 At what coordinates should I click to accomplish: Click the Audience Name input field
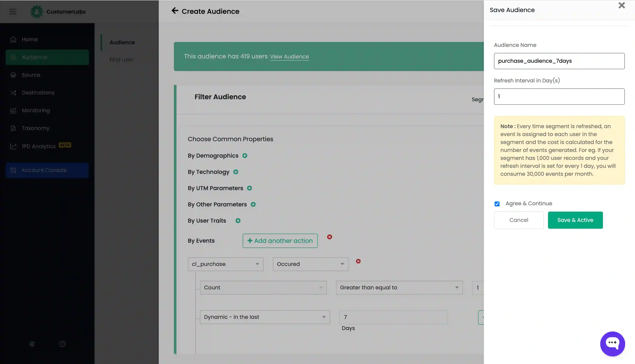point(559,61)
